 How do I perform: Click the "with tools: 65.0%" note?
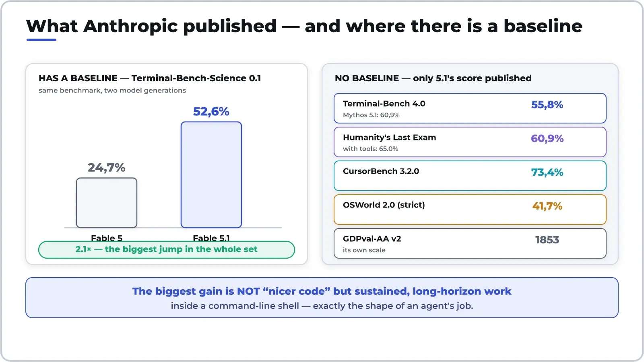(370, 149)
